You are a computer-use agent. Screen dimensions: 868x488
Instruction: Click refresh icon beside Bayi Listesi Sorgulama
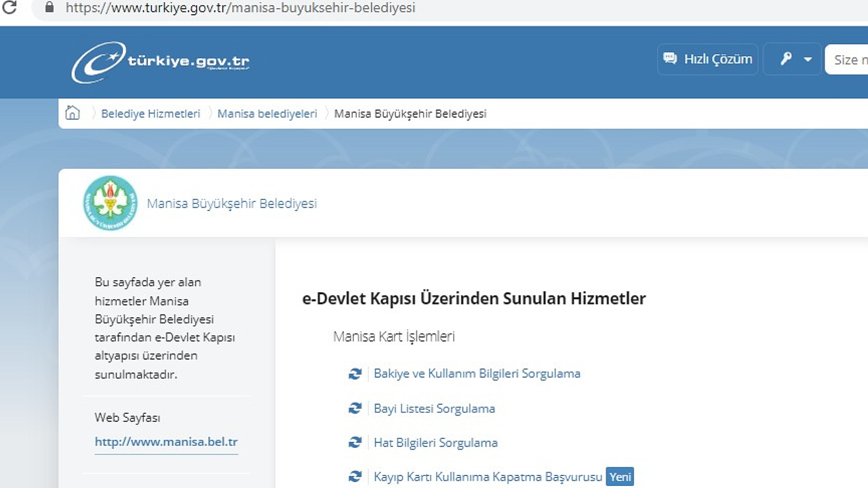pyautogui.click(x=355, y=408)
